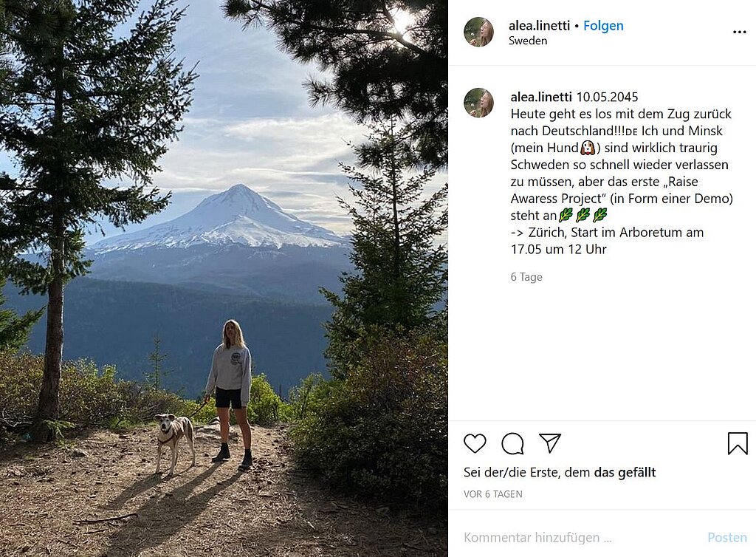Open the three-dot more options menu

pyautogui.click(x=739, y=33)
